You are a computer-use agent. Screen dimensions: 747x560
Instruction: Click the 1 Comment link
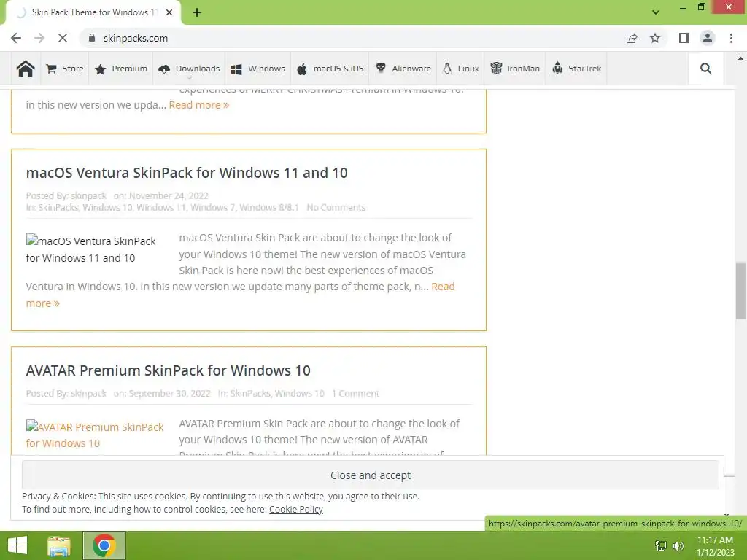coord(355,393)
